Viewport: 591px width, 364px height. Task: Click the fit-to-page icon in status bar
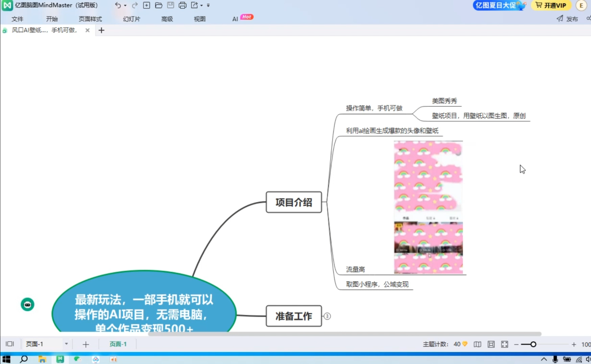coord(491,344)
